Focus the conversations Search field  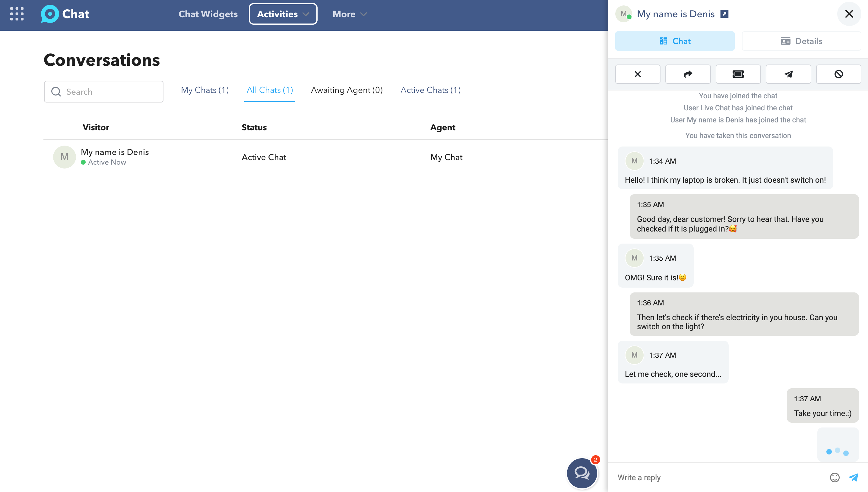point(103,92)
